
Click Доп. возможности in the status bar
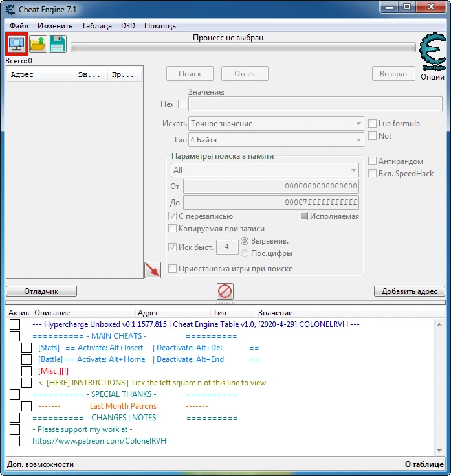(40, 464)
